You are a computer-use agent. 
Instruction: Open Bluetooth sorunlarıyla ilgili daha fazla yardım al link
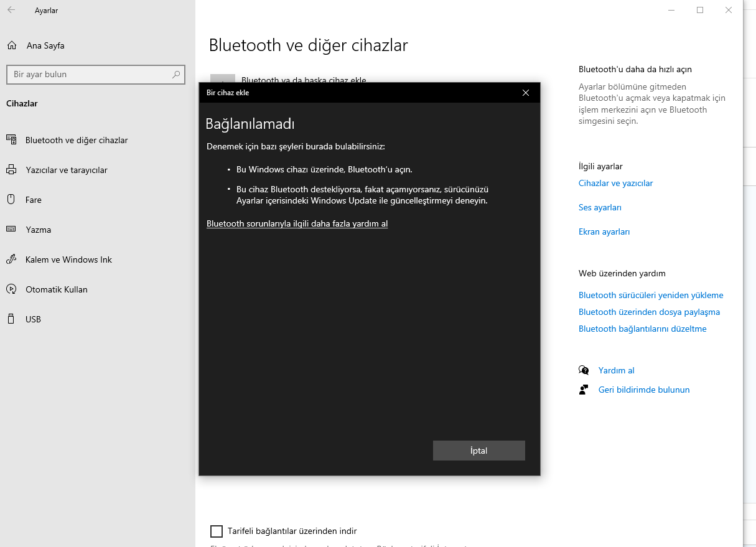tap(297, 223)
